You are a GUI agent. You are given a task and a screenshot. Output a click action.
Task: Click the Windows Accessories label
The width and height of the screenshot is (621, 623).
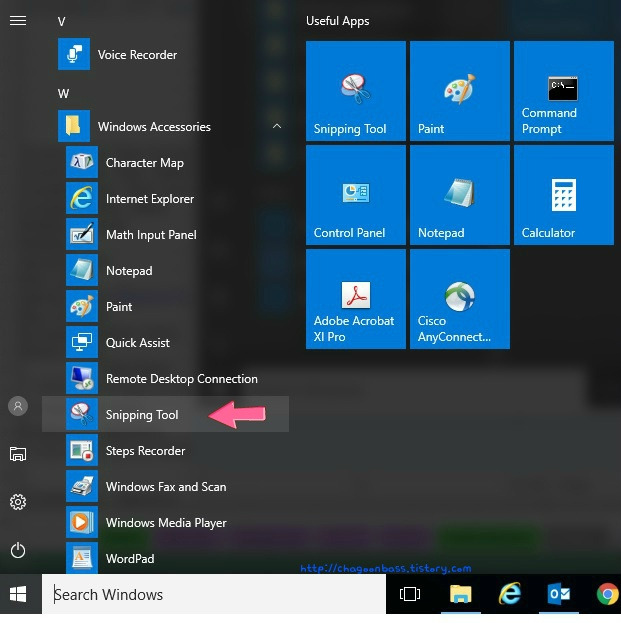coord(154,126)
